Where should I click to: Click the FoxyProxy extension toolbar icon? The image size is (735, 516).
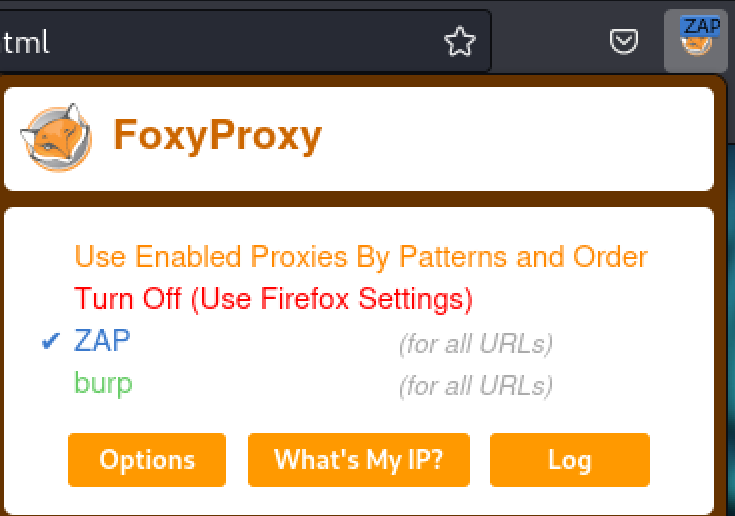click(696, 42)
